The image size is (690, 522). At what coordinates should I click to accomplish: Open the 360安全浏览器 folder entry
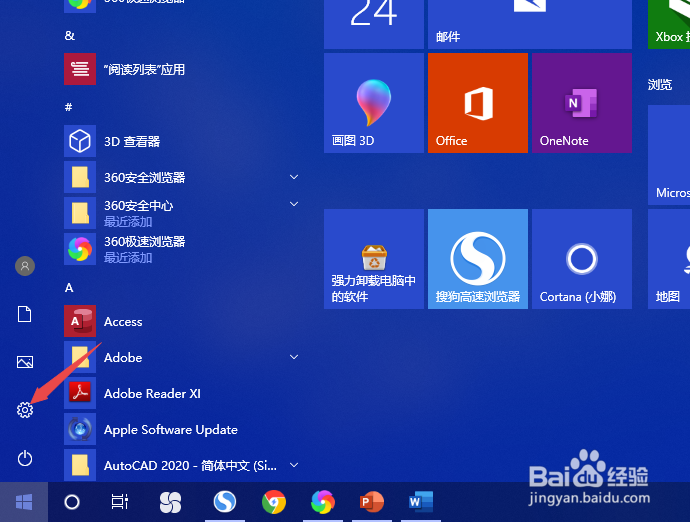[x=183, y=177]
